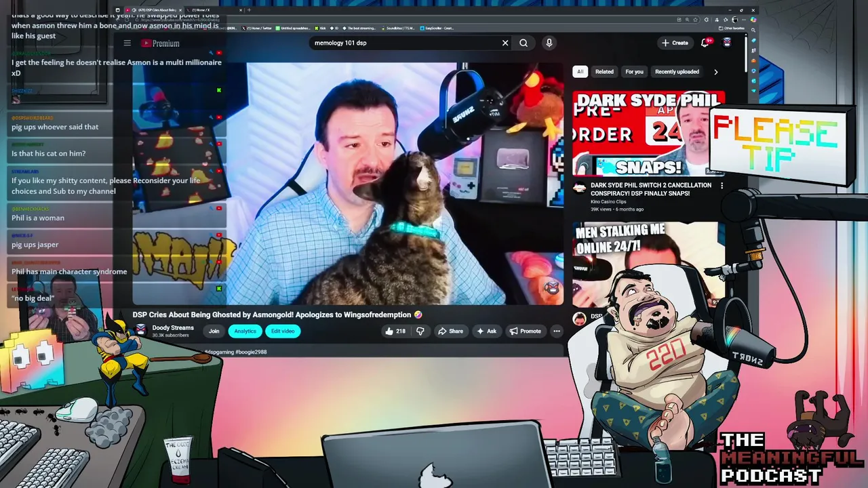Click chat message 'pig ups whoever said that'
This screenshot has width=868, height=488.
point(55,127)
